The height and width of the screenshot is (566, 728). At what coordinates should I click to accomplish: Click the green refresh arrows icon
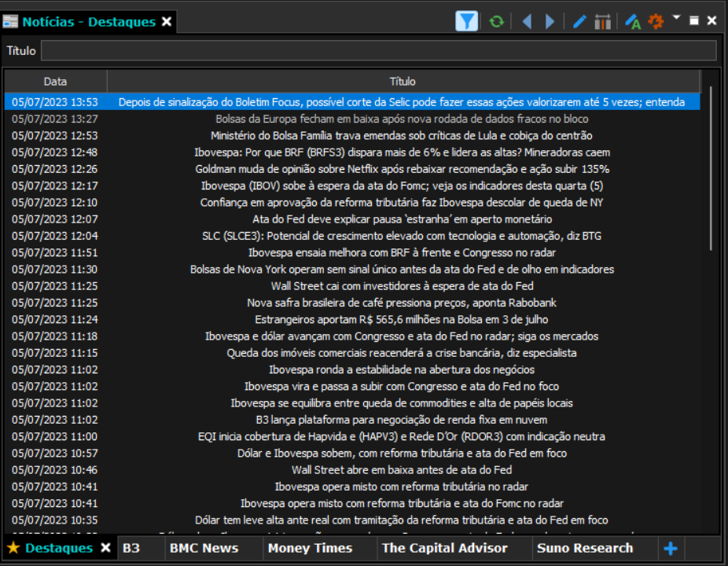[x=496, y=21]
